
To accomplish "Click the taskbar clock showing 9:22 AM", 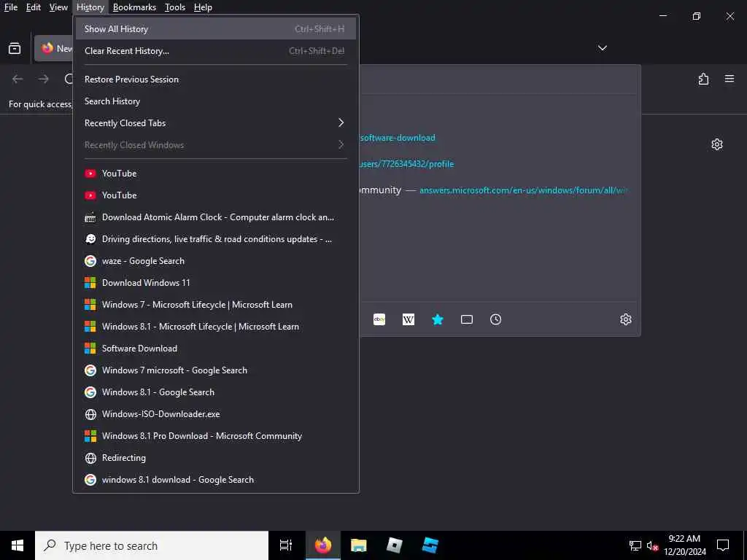I will pos(684,545).
